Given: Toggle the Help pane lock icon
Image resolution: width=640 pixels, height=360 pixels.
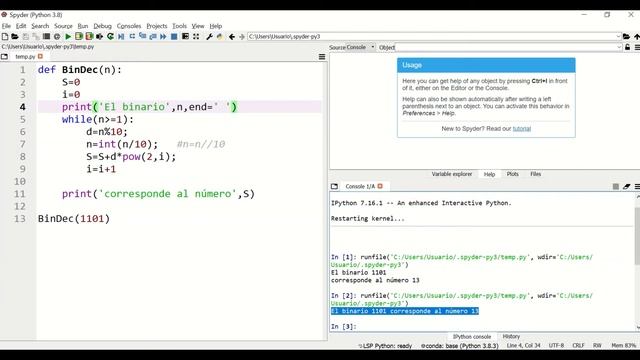Looking at the screenshot, I should [628, 47].
